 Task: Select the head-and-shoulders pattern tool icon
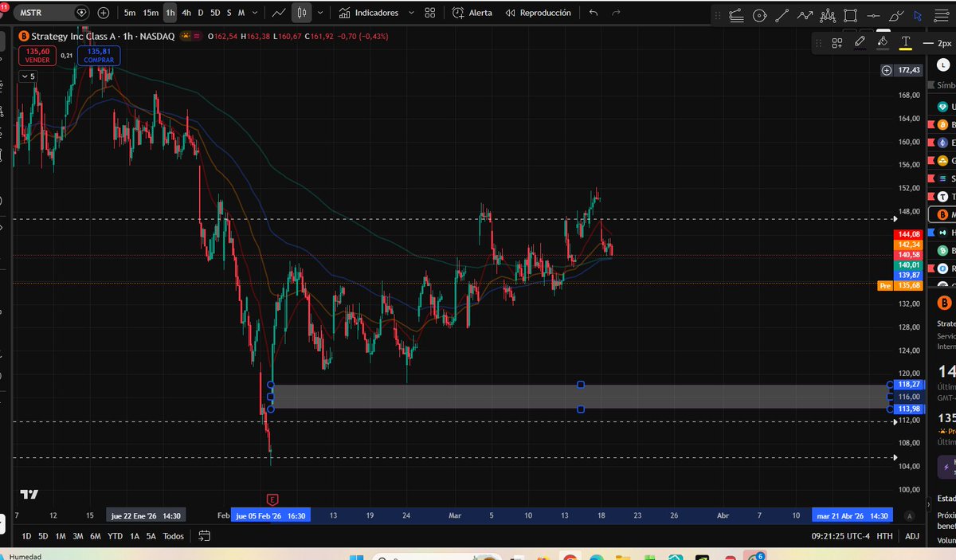[x=828, y=16]
